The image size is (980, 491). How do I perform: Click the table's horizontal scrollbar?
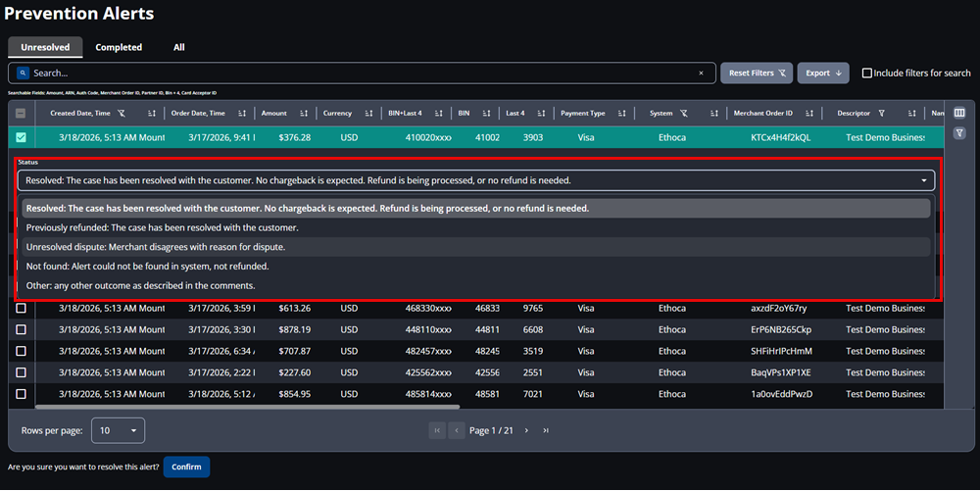point(248,407)
